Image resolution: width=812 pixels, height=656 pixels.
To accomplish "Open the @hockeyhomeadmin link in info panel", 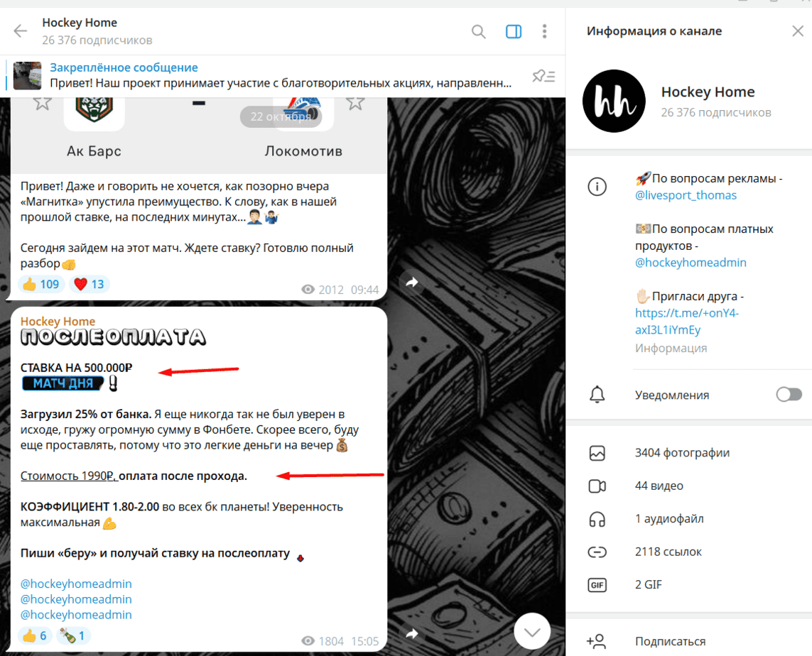I will click(691, 263).
